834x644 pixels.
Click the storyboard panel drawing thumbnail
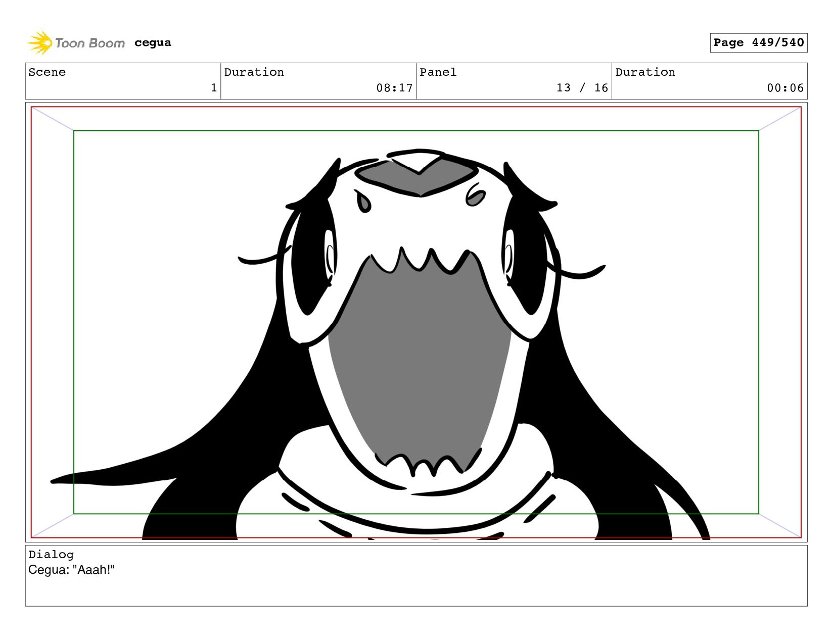[416, 322]
